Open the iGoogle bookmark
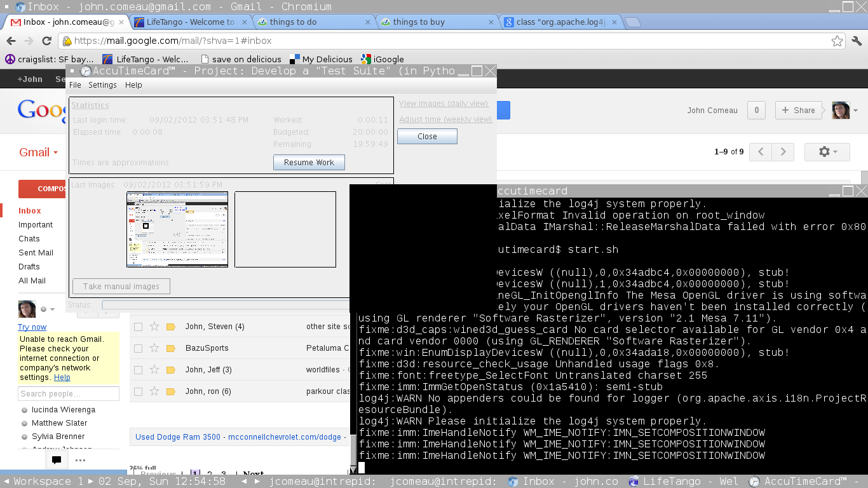This screenshot has width=868, height=488. pos(383,59)
